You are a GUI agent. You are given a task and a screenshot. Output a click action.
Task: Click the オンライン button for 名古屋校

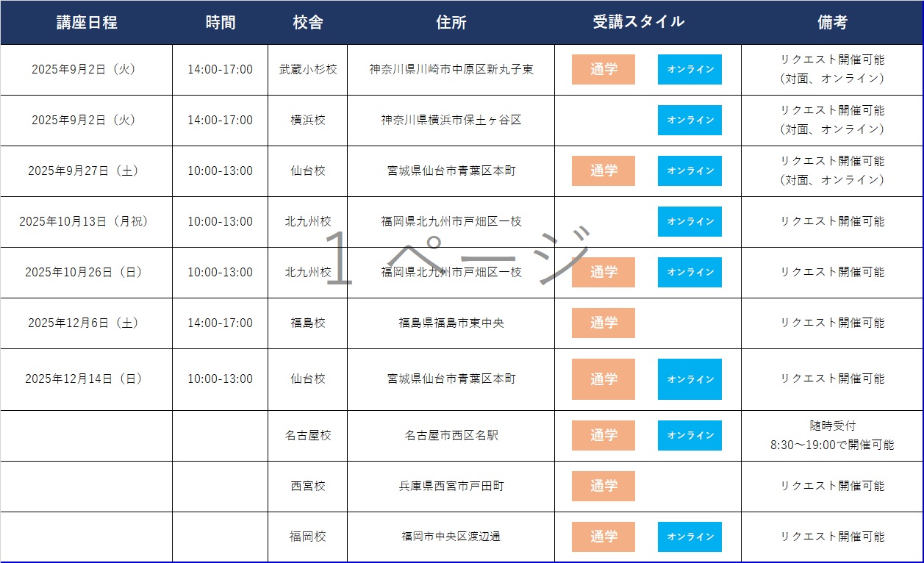click(x=690, y=436)
